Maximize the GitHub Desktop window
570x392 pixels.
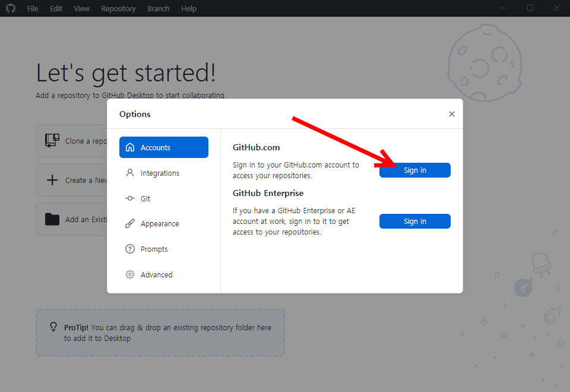coord(530,8)
